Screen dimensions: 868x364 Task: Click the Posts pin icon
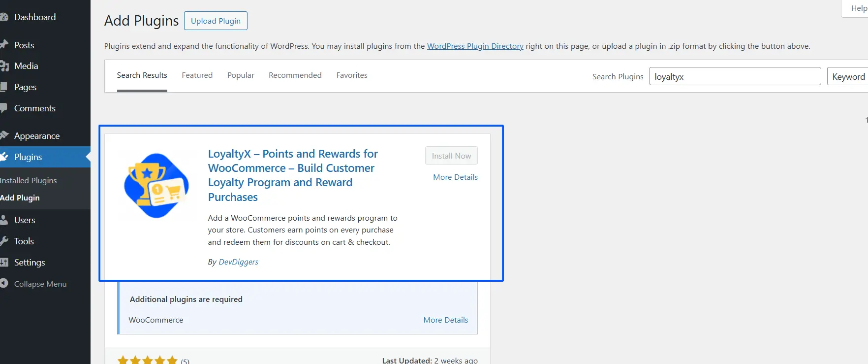[x=4, y=45]
